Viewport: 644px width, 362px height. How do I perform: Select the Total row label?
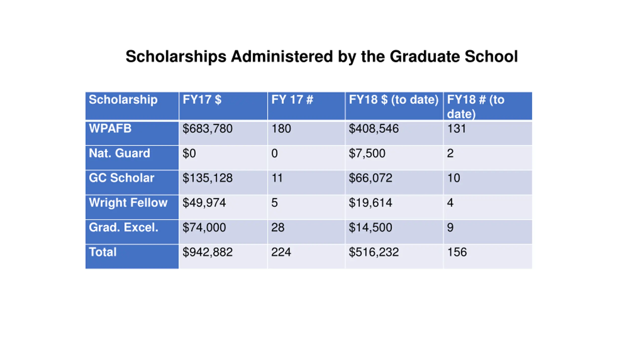132,256
